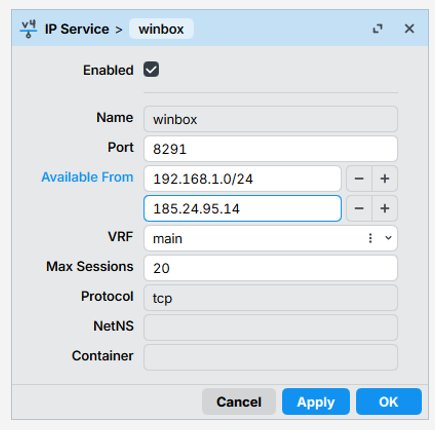Click the NetNS field
435x430 pixels.
270,328
